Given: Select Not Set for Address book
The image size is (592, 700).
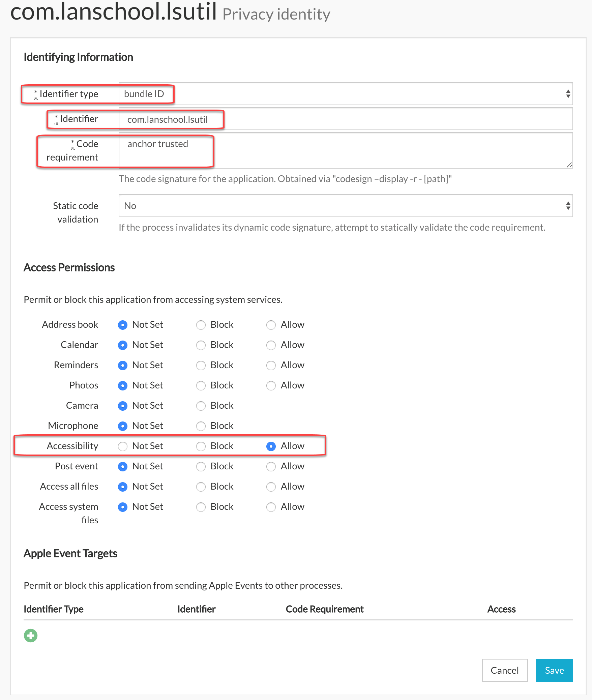Looking at the screenshot, I should click(x=123, y=325).
